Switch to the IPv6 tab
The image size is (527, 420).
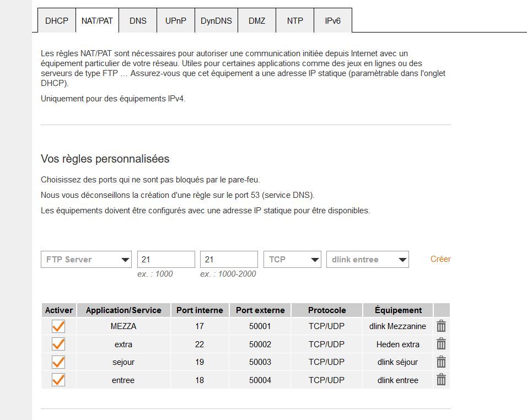click(332, 21)
